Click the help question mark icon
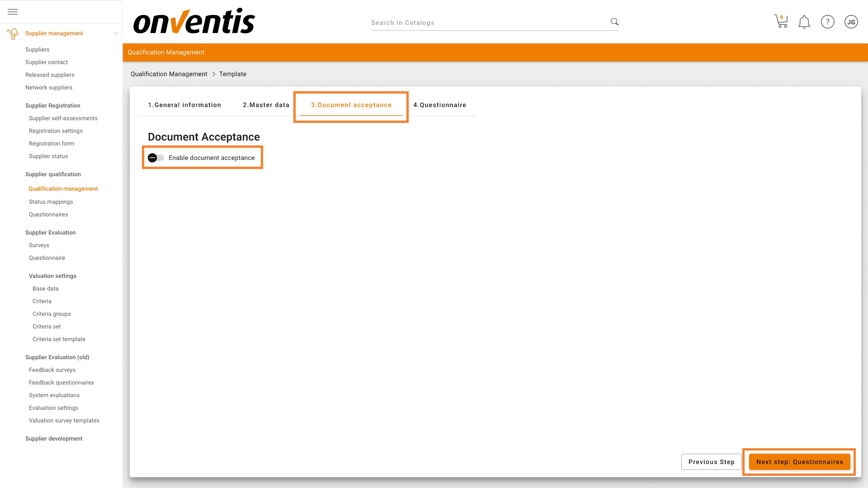Screen dimensions: 868x488 [x=827, y=22]
